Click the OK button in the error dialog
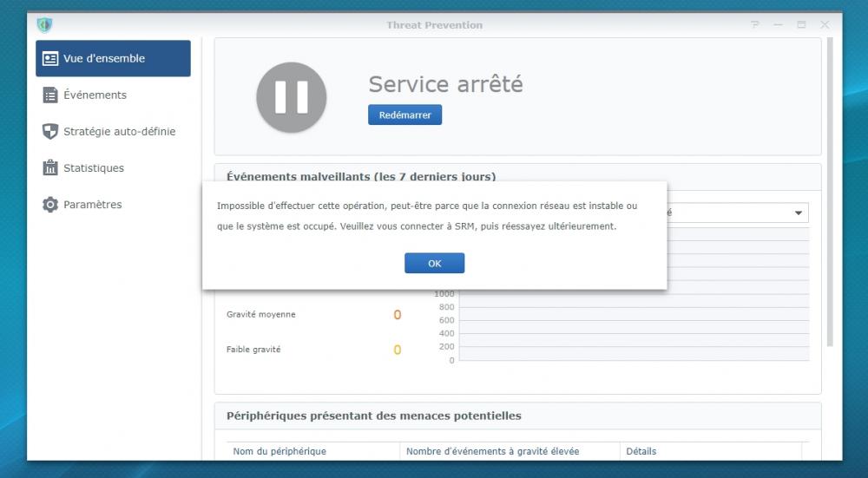Viewport: 868px width, 478px height. click(435, 264)
